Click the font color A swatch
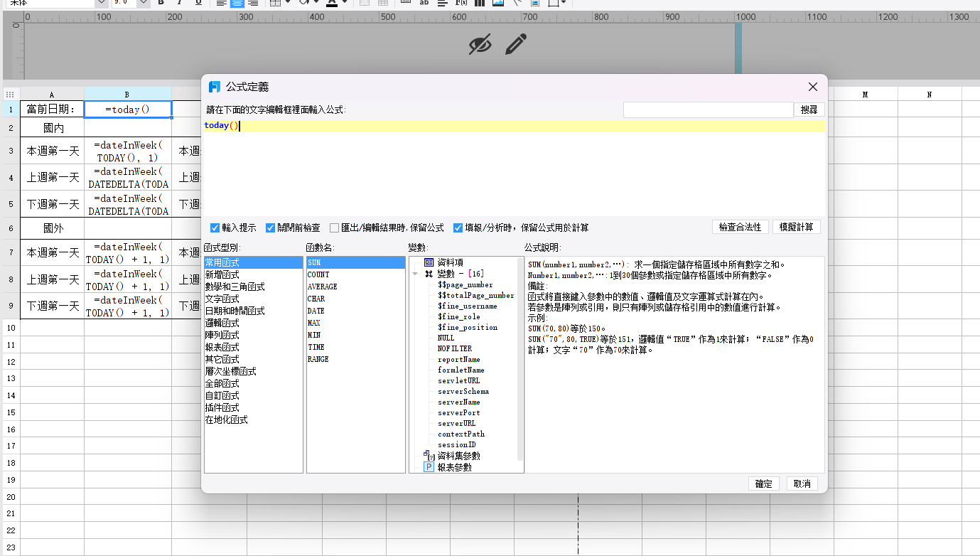This screenshot has width=980, height=556. [331, 3]
